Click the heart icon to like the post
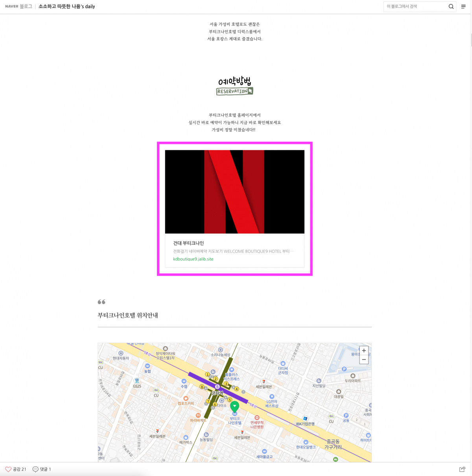This screenshot has width=472, height=476. point(8,469)
